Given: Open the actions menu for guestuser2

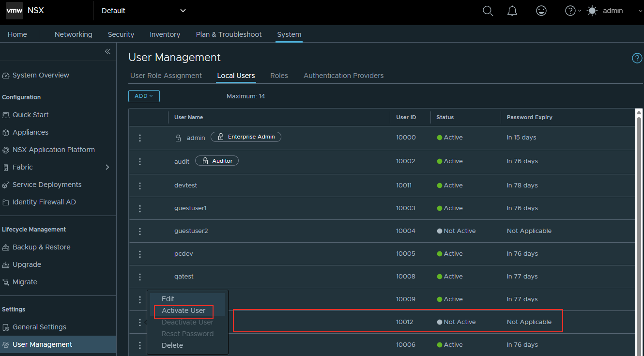Looking at the screenshot, I should pos(140,232).
